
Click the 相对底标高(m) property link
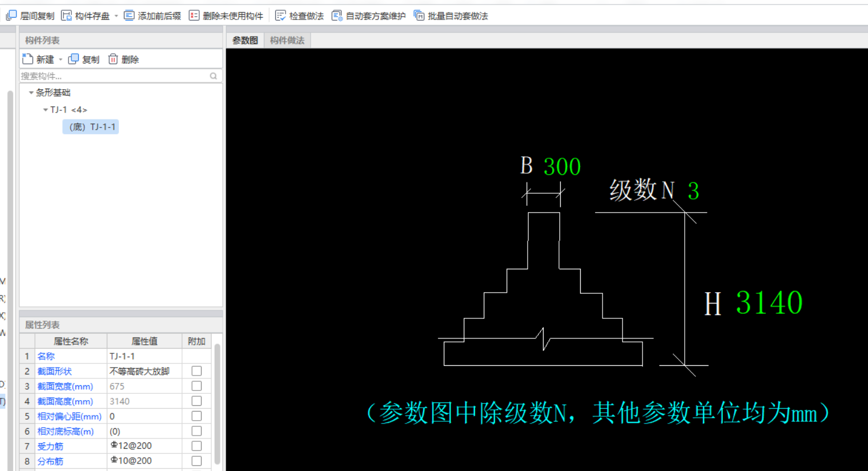click(66, 431)
